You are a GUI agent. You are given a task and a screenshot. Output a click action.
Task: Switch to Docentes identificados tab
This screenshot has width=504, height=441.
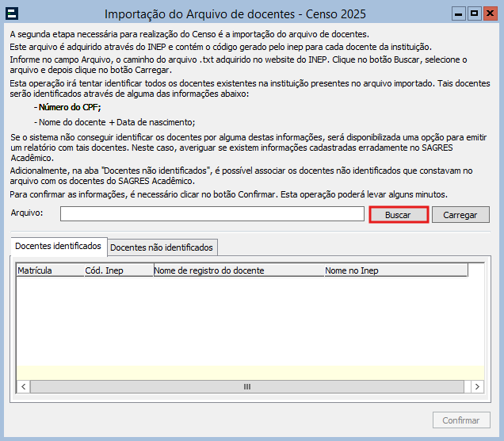58,247
